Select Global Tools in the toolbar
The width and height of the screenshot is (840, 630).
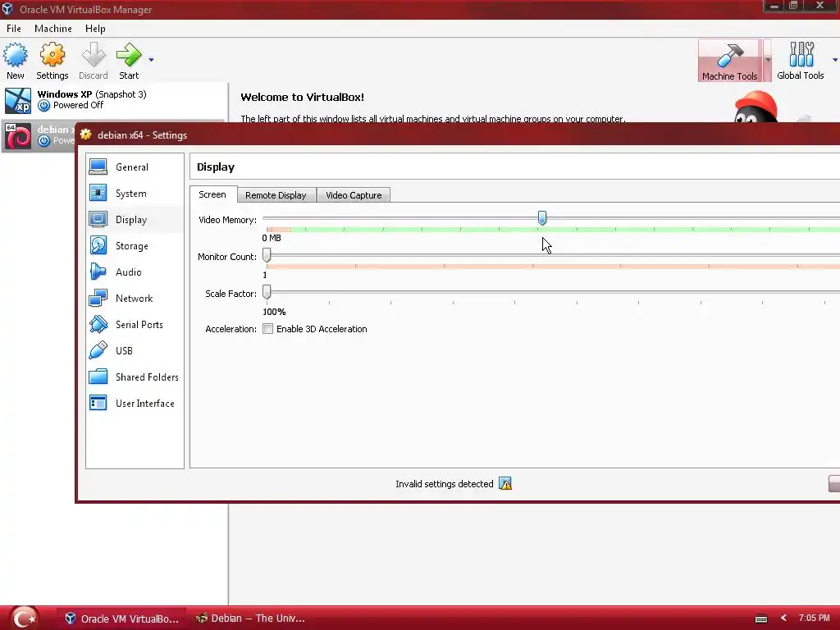(800, 61)
